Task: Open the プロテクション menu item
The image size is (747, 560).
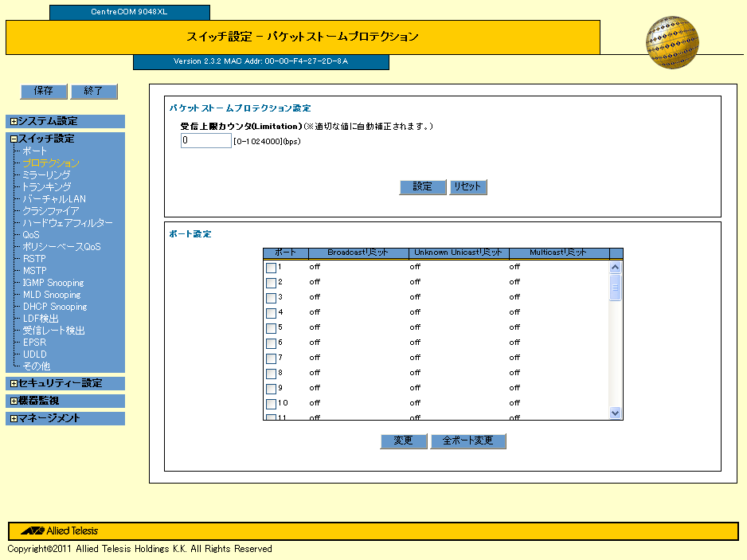Action: coord(51,163)
